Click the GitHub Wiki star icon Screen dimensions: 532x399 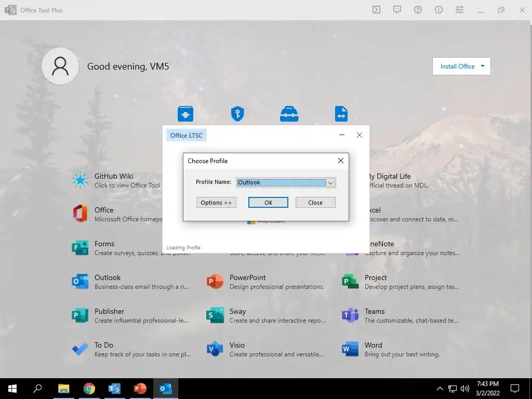[x=80, y=180]
